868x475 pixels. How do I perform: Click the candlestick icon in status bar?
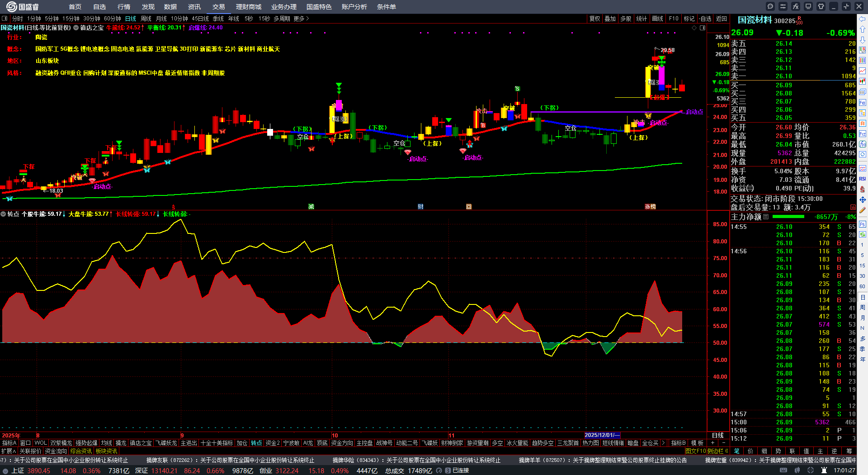(x=798, y=470)
